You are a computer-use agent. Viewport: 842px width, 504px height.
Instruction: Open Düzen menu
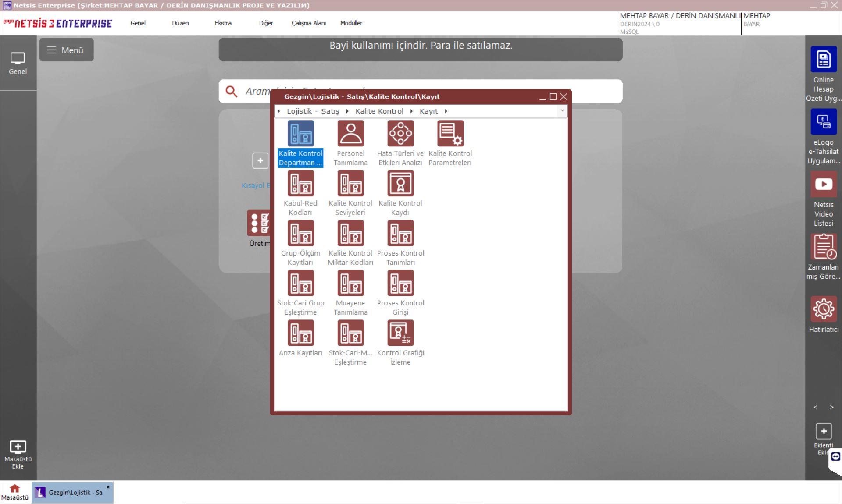click(180, 23)
